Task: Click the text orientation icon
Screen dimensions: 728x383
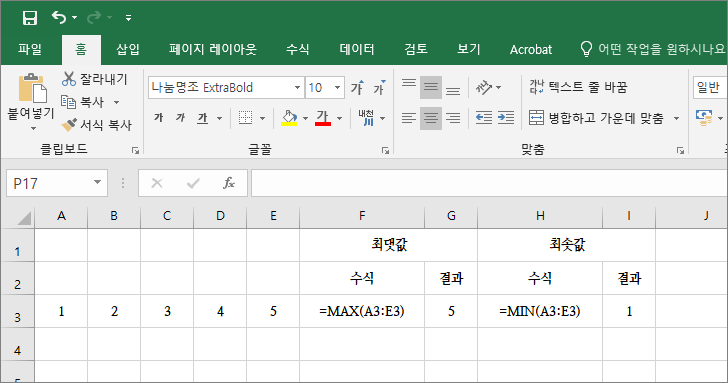Action: (484, 87)
